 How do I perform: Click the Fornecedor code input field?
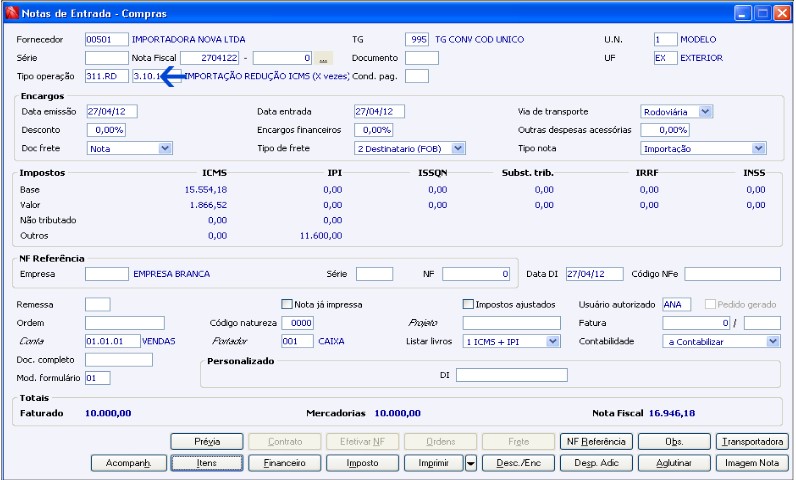click(106, 39)
